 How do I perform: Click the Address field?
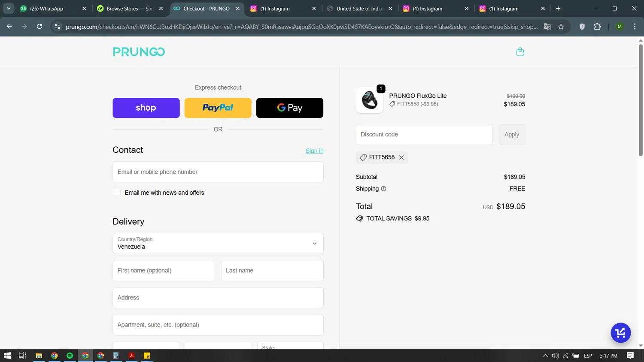(x=218, y=298)
